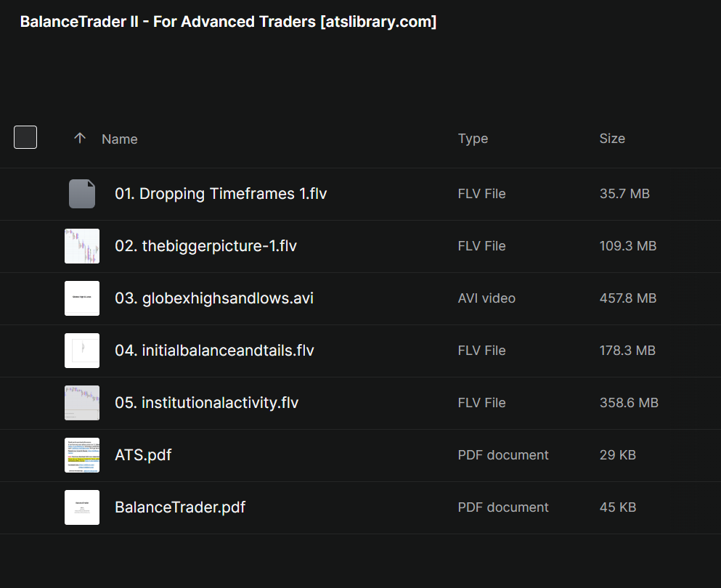Screen dimensions: 721x588
Task: Sort files by Type column
Action: click(x=473, y=139)
